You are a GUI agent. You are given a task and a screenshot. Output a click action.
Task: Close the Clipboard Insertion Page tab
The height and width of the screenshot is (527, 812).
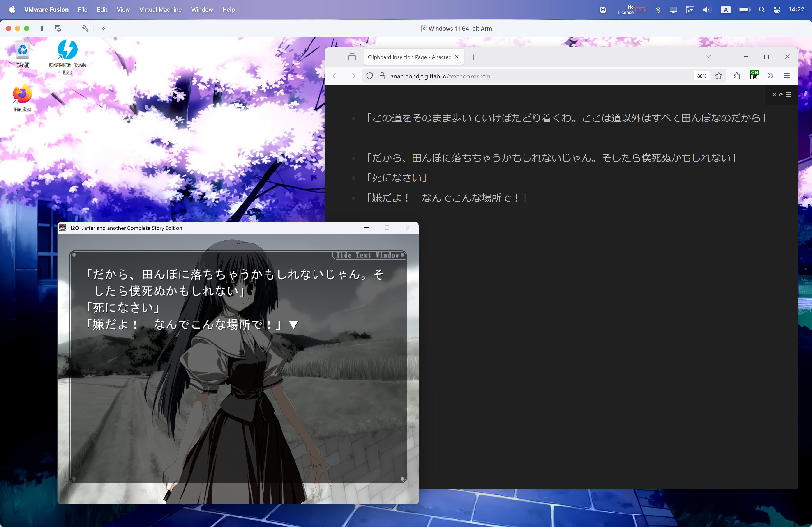pos(457,57)
